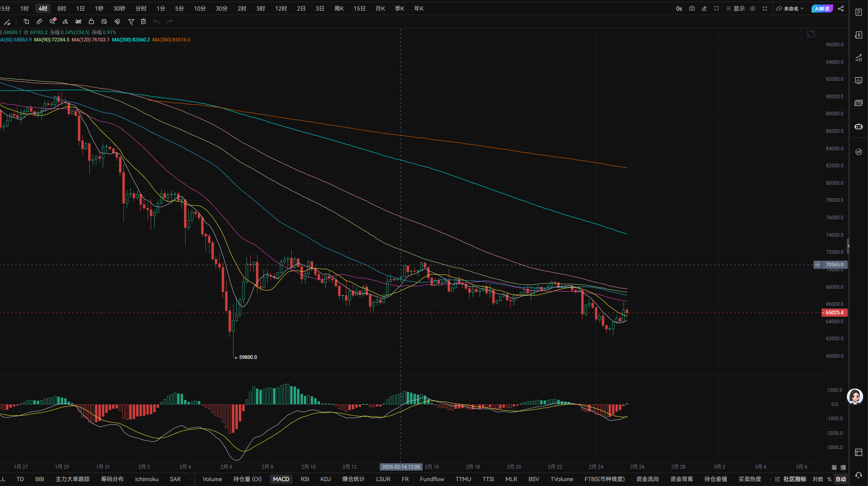Click the AI解读 button

coord(822,9)
